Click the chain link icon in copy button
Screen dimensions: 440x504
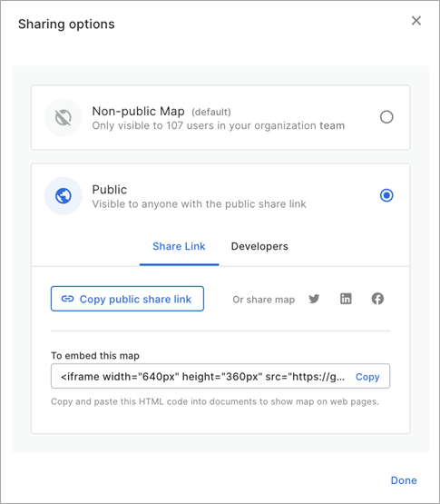pos(67,299)
